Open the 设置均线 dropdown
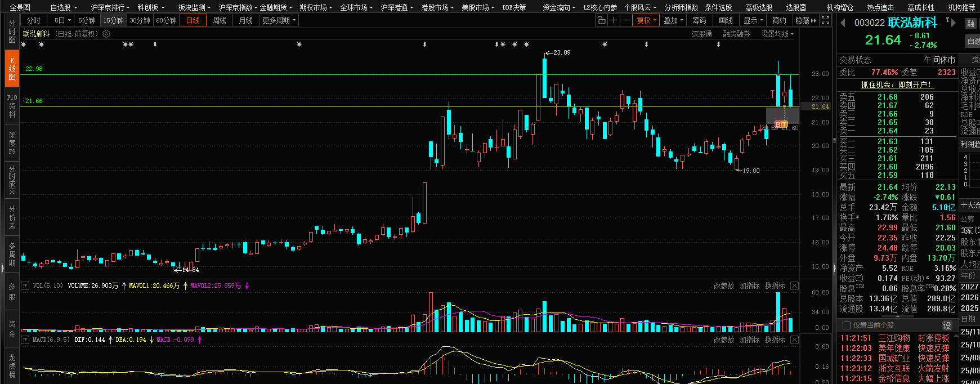 pyautogui.click(x=777, y=34)
